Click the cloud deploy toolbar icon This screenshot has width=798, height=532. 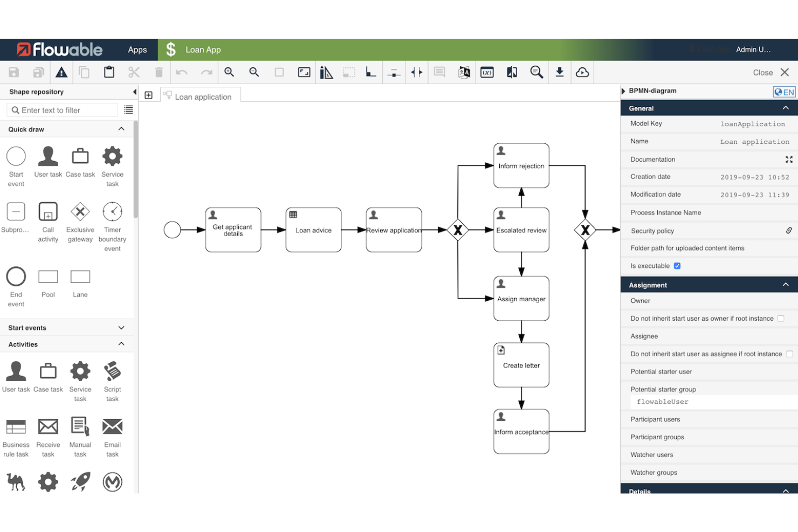[582, 72]
